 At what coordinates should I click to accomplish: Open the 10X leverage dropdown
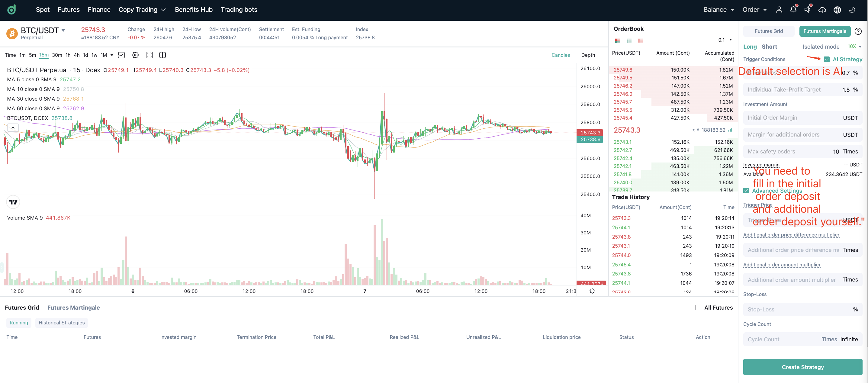click(x=854, y=47)
